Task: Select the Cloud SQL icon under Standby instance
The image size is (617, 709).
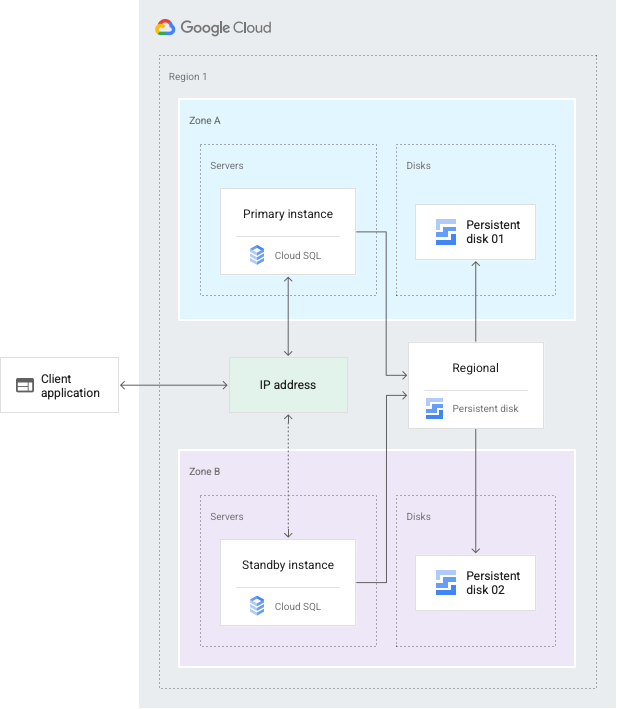Action: [x=257, y=605]
